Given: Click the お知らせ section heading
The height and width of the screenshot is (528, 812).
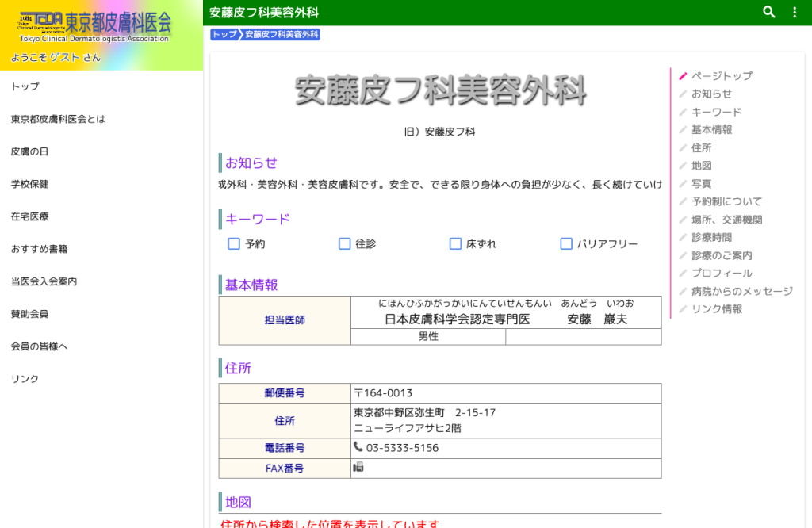Looking at the screenshot, I should (x=251, y=163).
